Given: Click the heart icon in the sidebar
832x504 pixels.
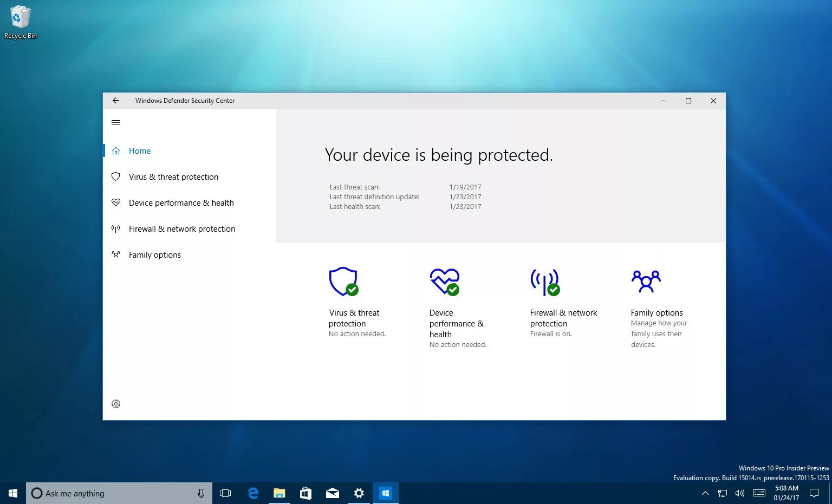Looking at the screenshot, I should (116, 202).
